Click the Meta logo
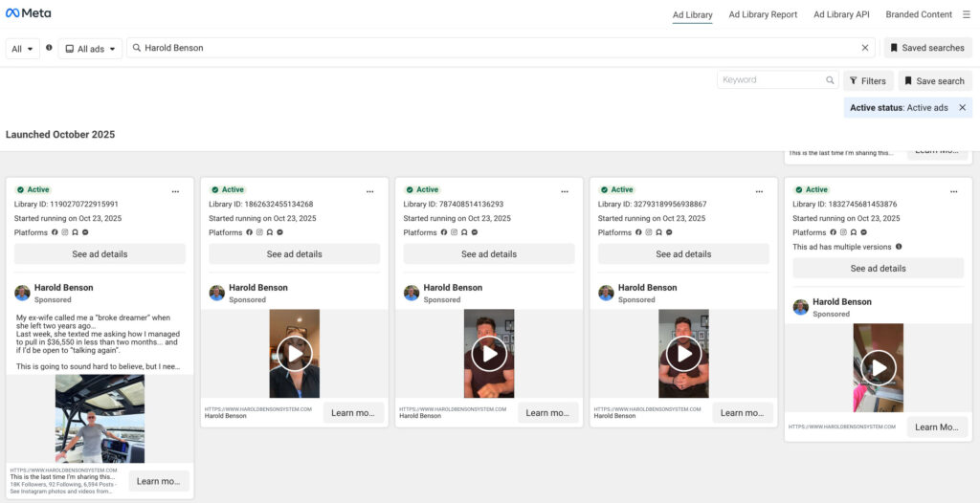This screenshot has width=980, height=503. pyautogui.click(x=28, y=13)
